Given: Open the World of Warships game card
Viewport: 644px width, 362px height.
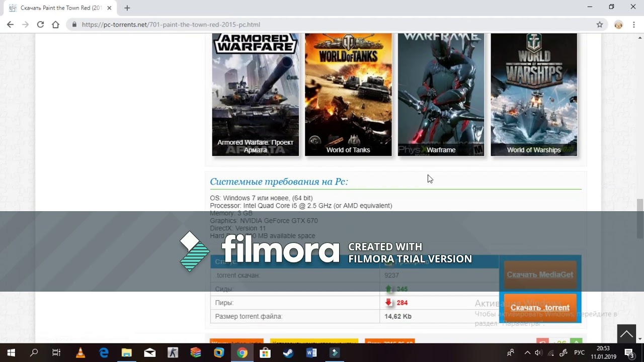Looking at the screenshot, I should [x=534, y=95].
